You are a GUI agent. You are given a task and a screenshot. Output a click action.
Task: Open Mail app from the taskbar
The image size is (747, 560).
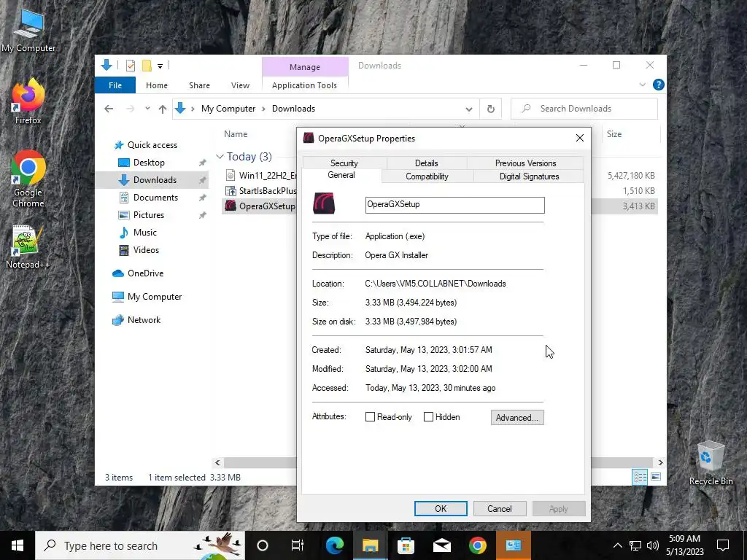441,545
